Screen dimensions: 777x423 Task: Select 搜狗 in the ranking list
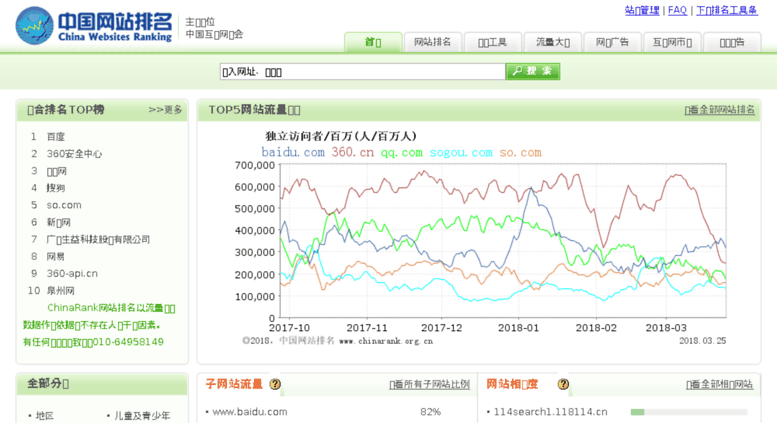pyautogui.click(x=56, y=188)
